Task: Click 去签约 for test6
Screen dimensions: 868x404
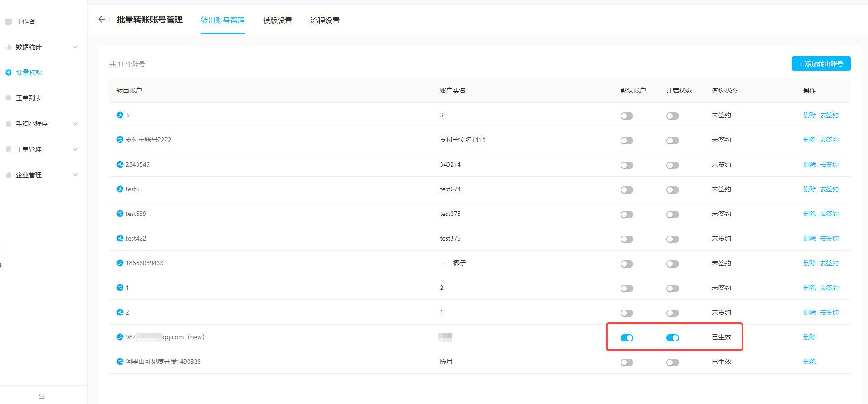Action: pyautogui.click(x=829, y=189)
